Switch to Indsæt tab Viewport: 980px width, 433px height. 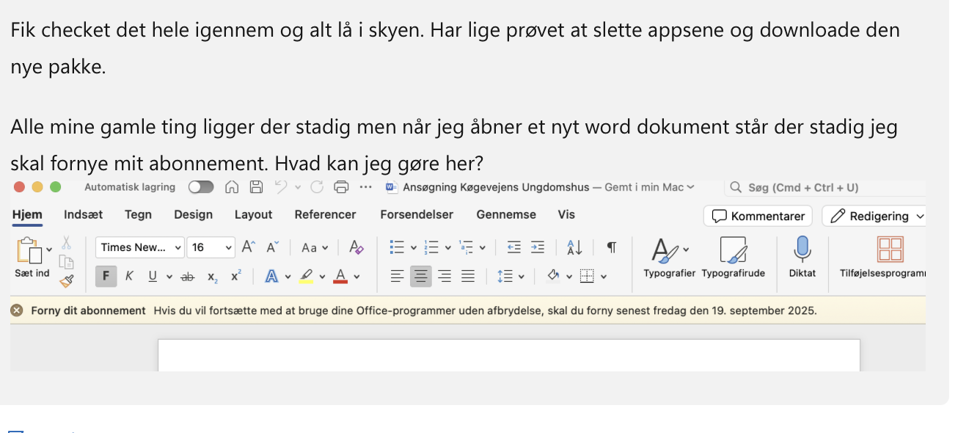click(84, 215)
